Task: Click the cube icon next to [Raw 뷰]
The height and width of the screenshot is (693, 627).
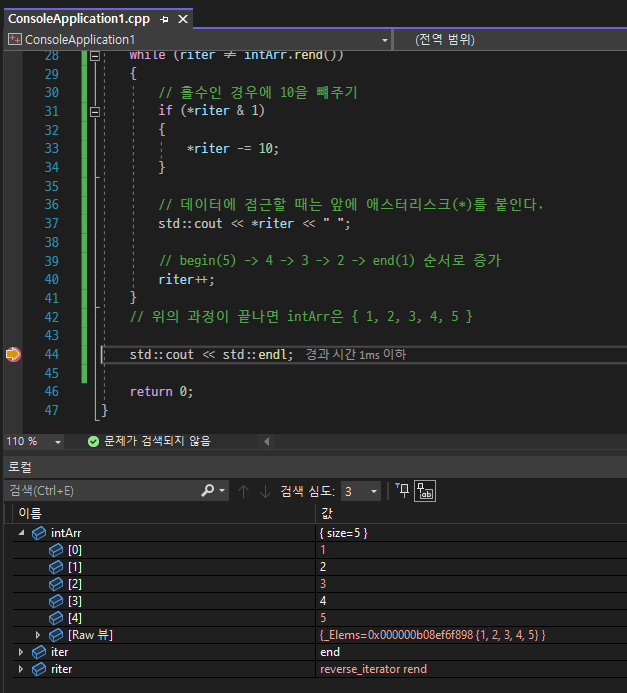Action: tap(56, 635)
